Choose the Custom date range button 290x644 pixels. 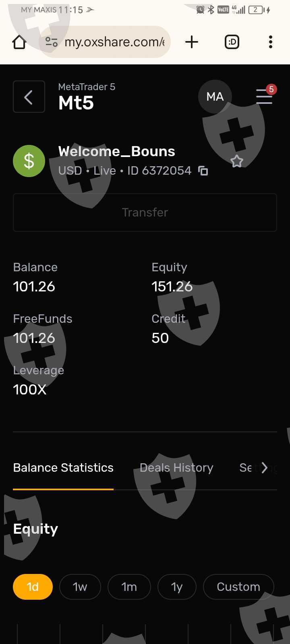tap(238, 587)
